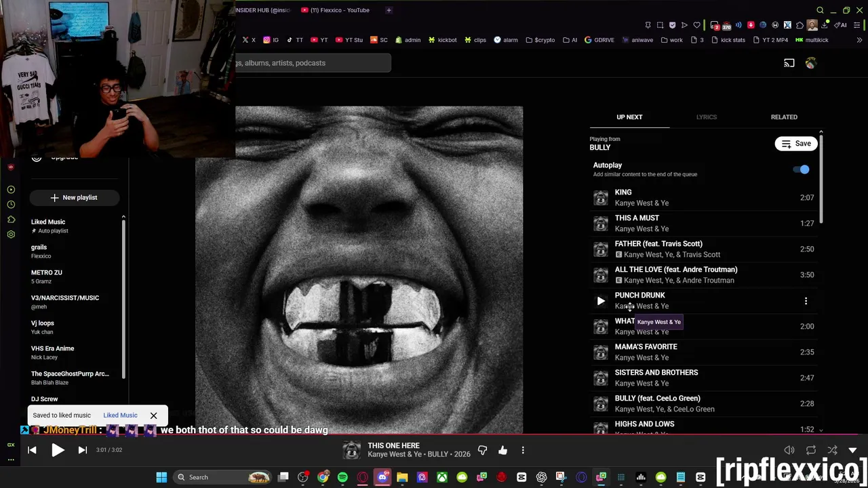Skip to the previous track
This screenshot has height=488, width=868.
(32, 450)
